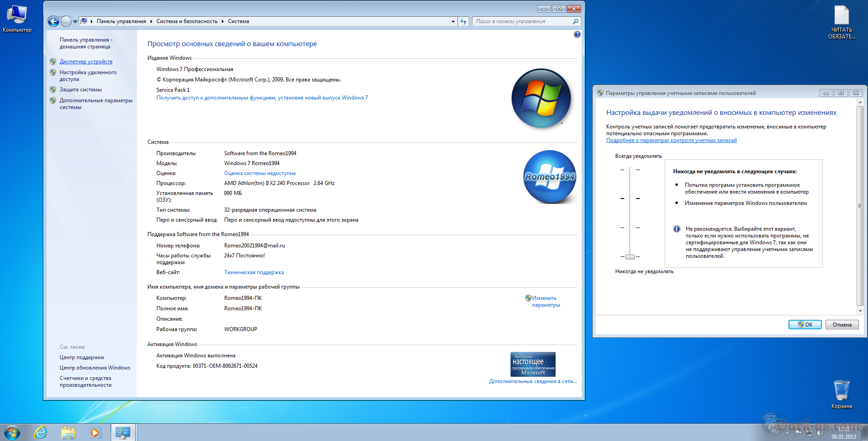The image size is (868, 441).
Task: Click the Никогда не уведомлять slider label
Action: (x=644, y=271)
